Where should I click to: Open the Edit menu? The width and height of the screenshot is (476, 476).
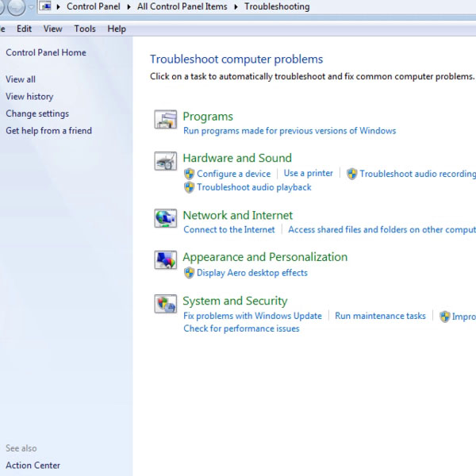pyautogui.click(x=24, y=29)
